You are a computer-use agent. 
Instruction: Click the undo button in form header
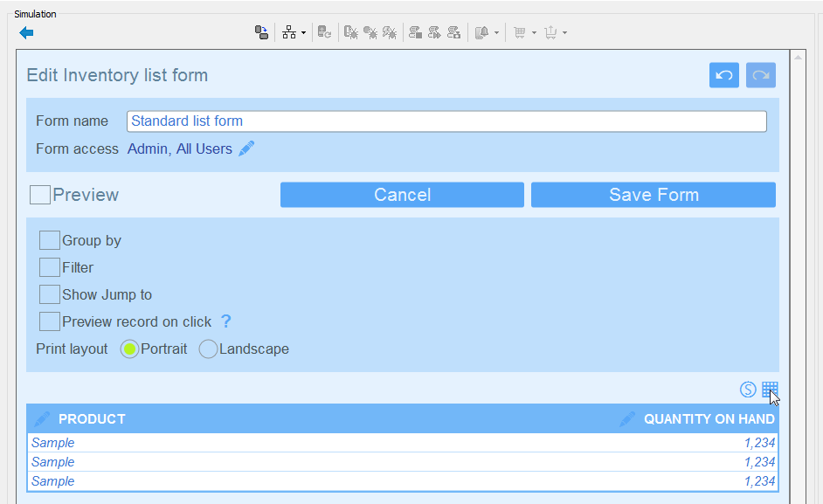(x=723, y=75)
